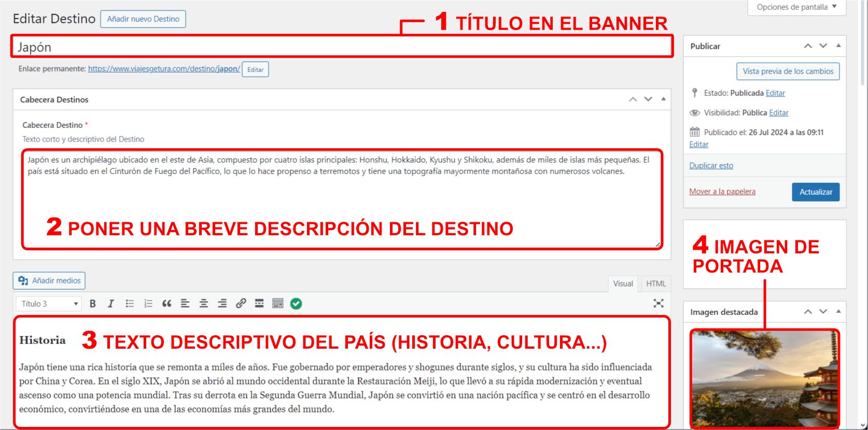Open the viajesgetura.com permalink

pos(164,69)
